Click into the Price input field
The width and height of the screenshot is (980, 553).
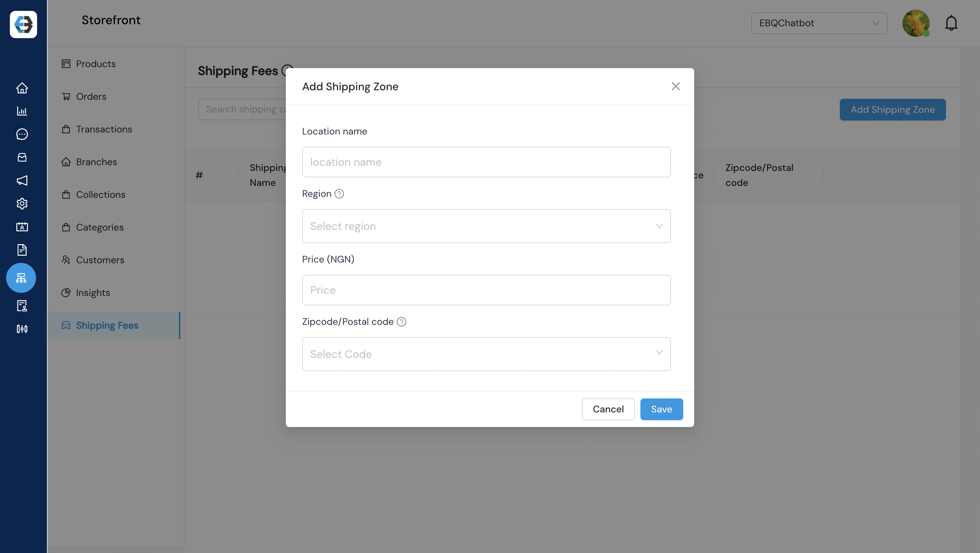[x=486, y=290]
